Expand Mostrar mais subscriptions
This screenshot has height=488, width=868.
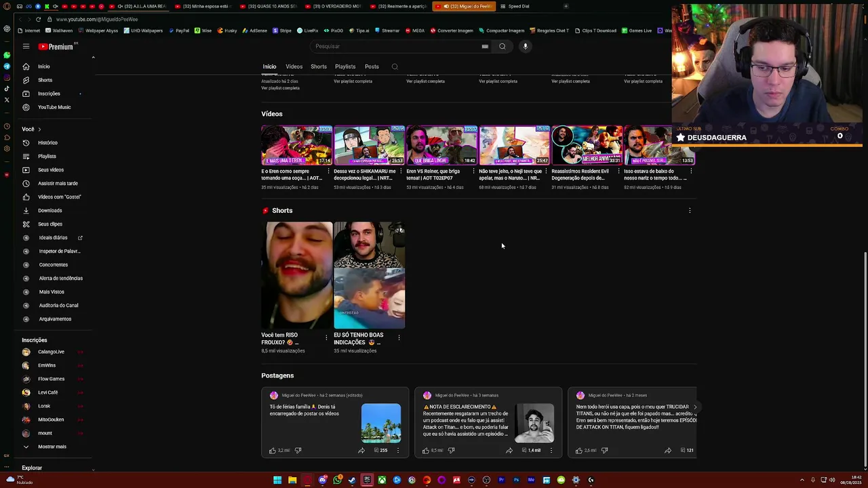pos(52,447)
